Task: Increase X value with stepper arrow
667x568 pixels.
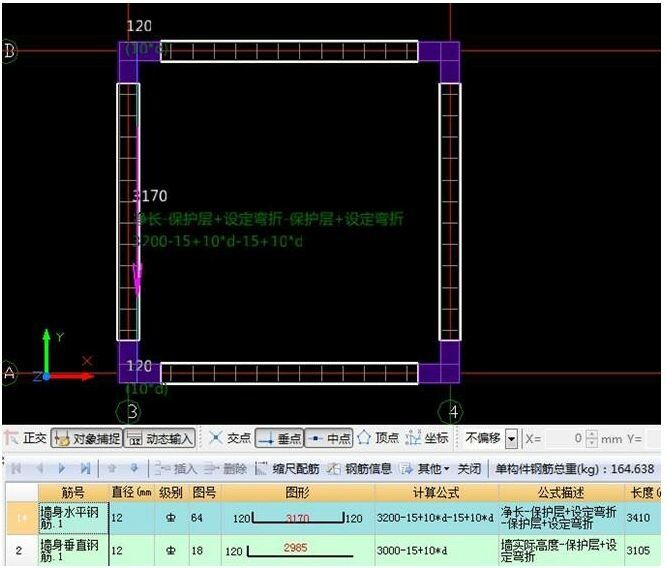Action: point(591,434)
